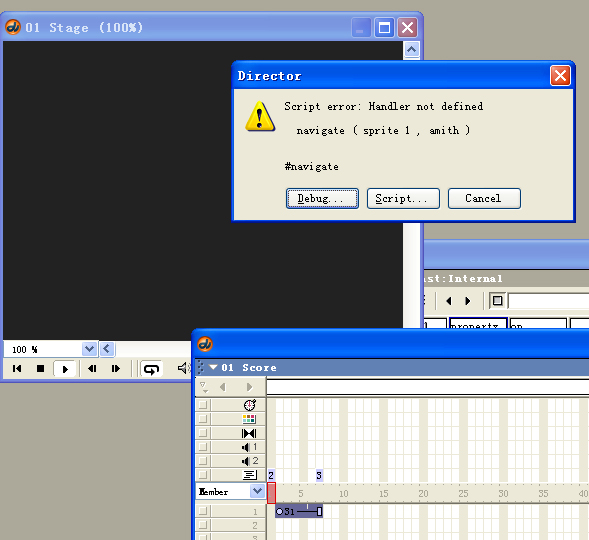
Task: Previous cast member arrow in Cast window
Action: [x=449, y=301]
